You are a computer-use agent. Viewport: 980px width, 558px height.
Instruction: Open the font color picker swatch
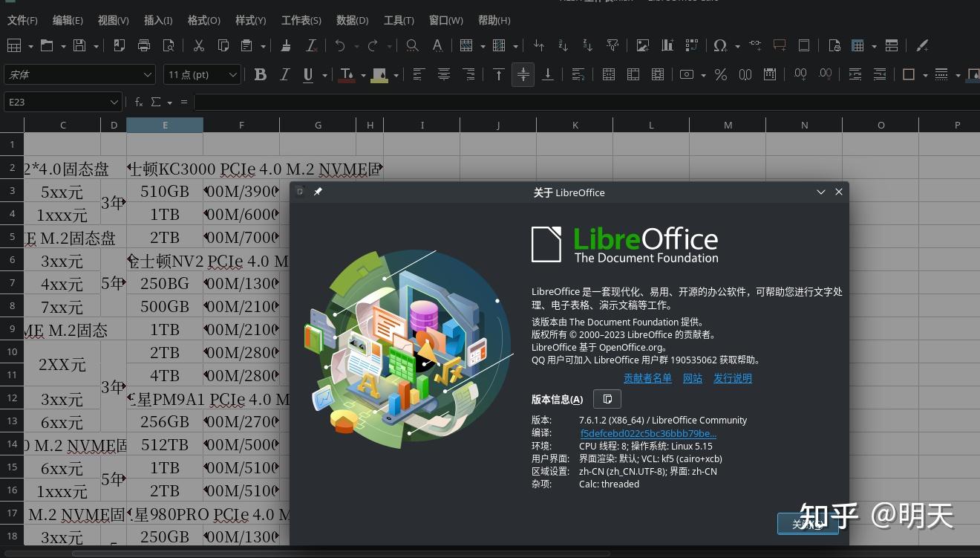pos(346,74)
